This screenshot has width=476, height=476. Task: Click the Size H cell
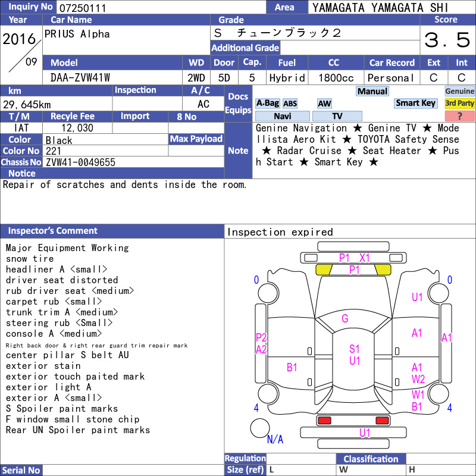point(441,470)
